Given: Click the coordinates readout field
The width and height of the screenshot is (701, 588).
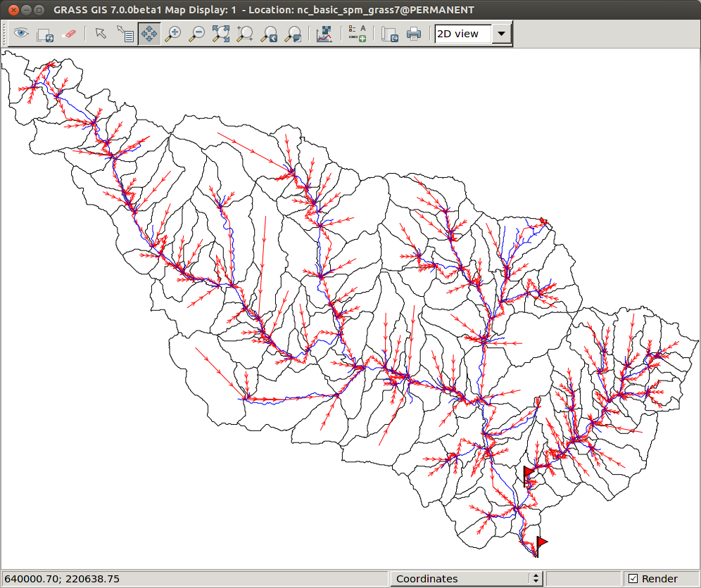Looking at the screenshot, I should click(x=194, y=578).
